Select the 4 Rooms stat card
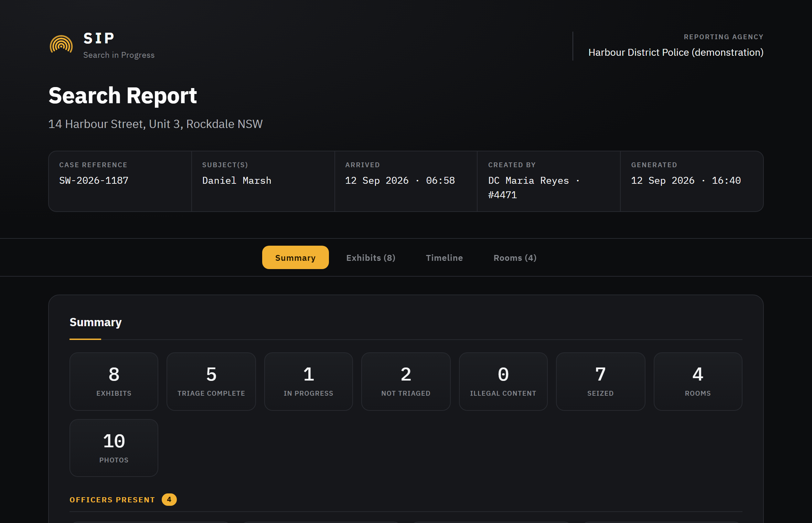Viewport: 812px width, 523px height. pos(698,381)
